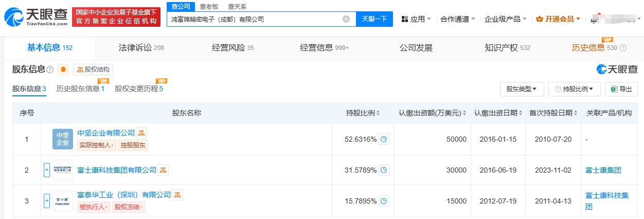Open 富泰华工业（深圳）有限公司 company link

124,195
